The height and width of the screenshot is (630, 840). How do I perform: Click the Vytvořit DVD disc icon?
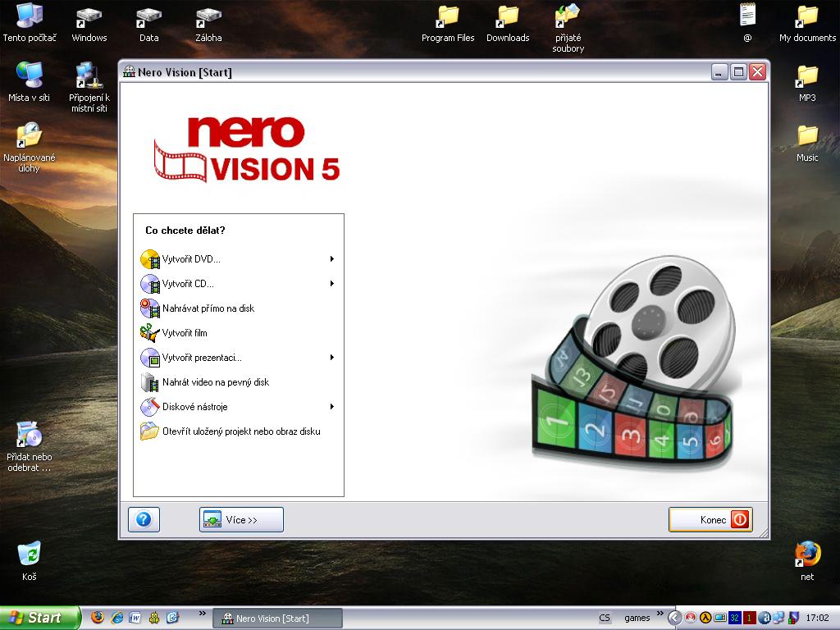point(150,259)
